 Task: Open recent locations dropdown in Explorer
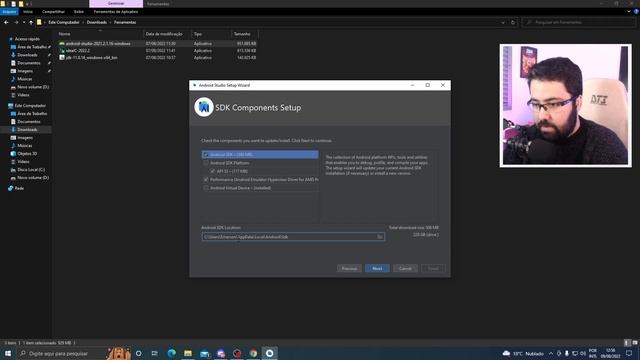(24, 22)
